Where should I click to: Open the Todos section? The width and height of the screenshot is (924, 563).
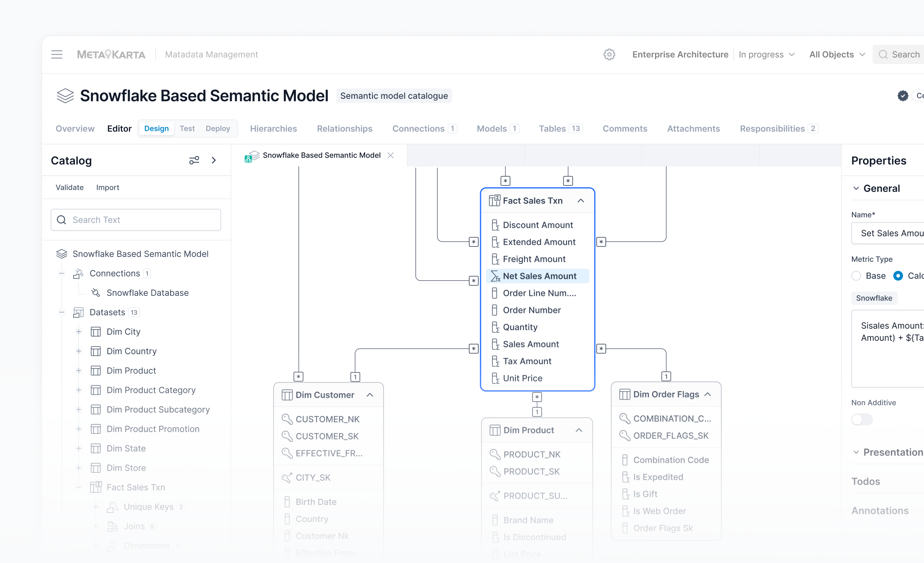click(866, 482)
